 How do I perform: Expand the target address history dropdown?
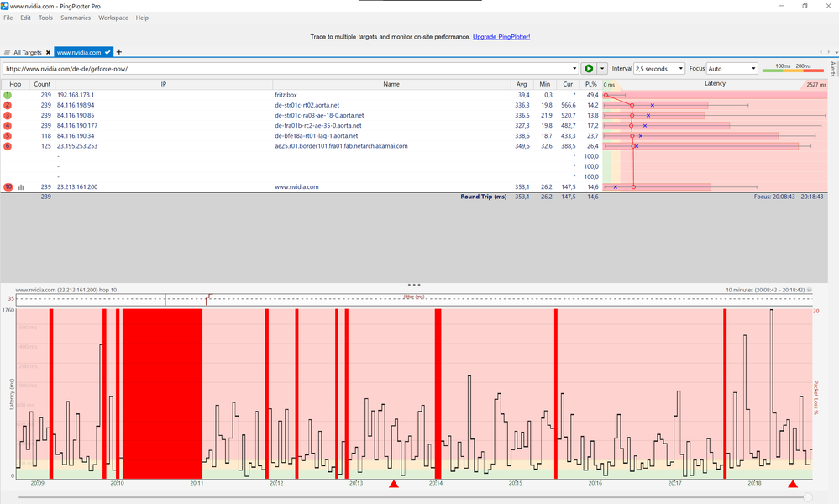(x=574, y=69)
